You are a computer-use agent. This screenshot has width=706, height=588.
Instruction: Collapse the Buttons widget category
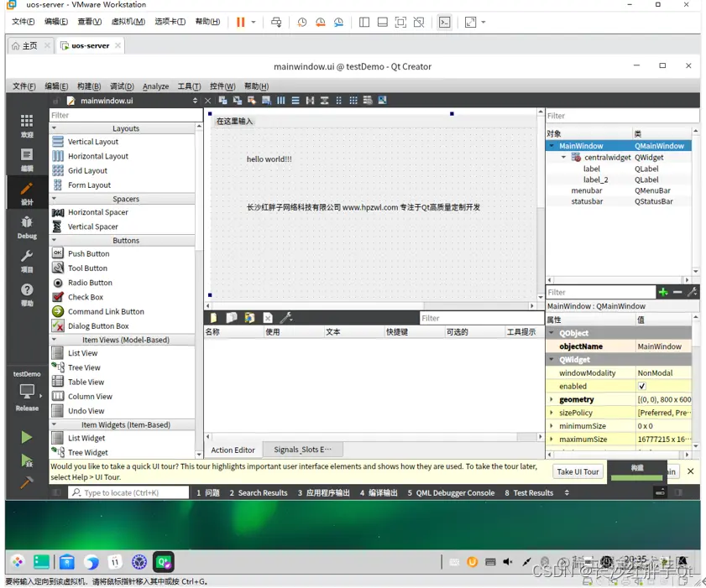(x=54, y=240)
